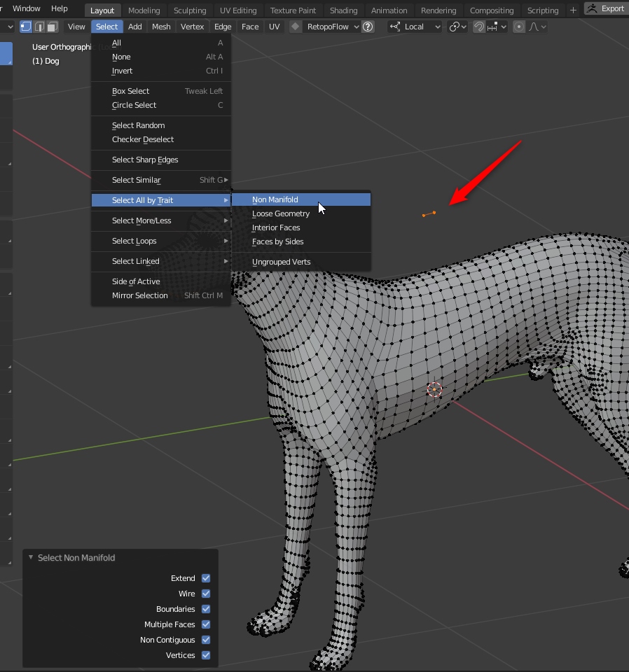Choose Interior Faces from the submenu

[301, 227]
